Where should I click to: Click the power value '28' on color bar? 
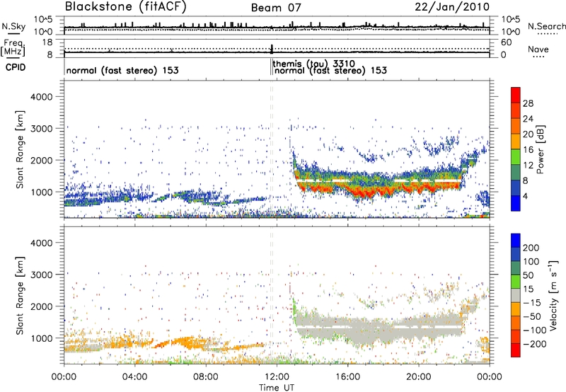coord(528,103)
